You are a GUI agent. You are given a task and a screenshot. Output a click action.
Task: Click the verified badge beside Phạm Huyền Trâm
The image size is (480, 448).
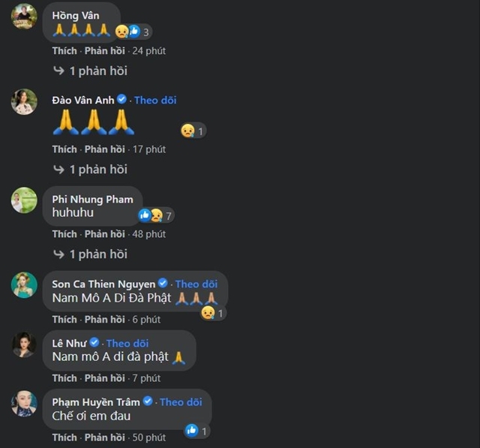point(148,401)
